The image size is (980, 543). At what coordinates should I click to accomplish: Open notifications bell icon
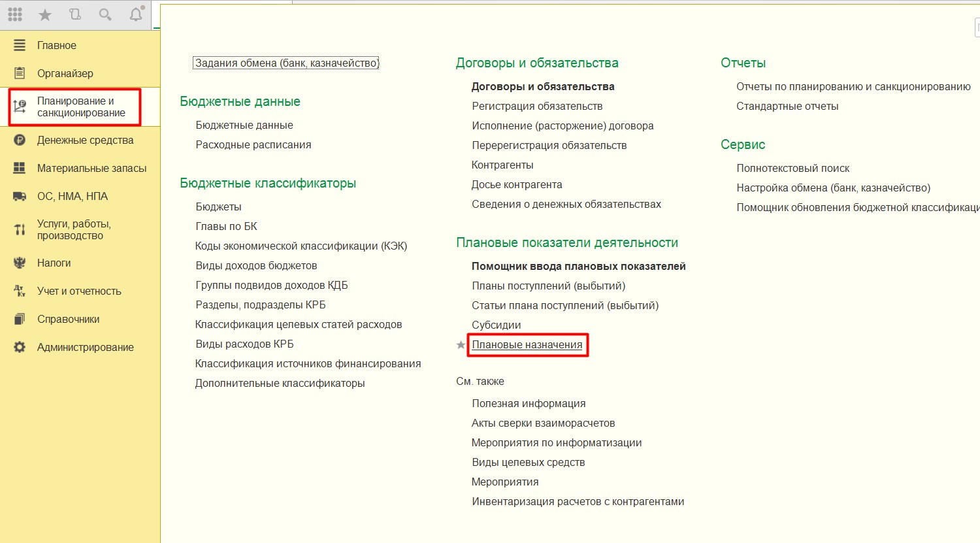136,14
